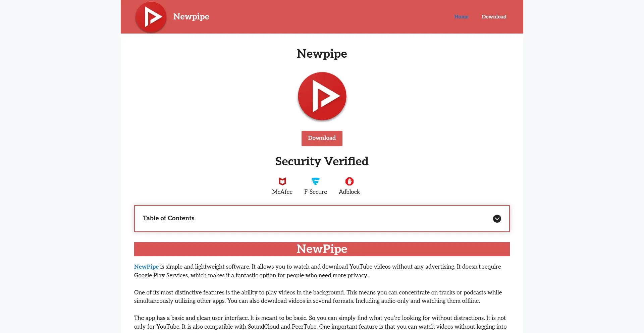Click the F-Secure text label
The width and height of the screenshot is (644, 333).
point(315,192)
